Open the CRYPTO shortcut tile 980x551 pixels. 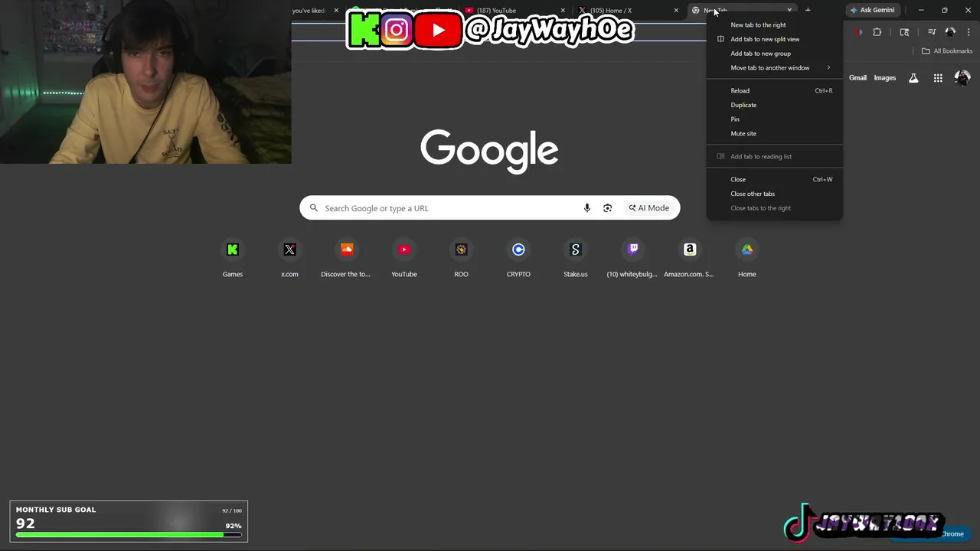click(x=518, y=259)
